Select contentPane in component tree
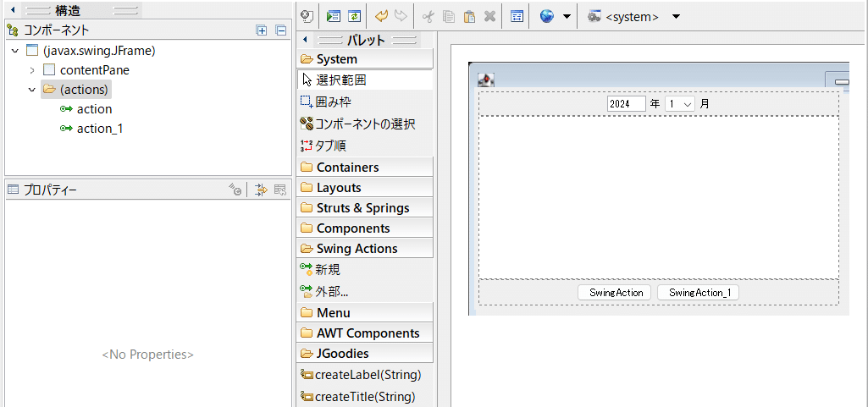The width and height of the screenshot is (868, 407). (x=95, y=70)
